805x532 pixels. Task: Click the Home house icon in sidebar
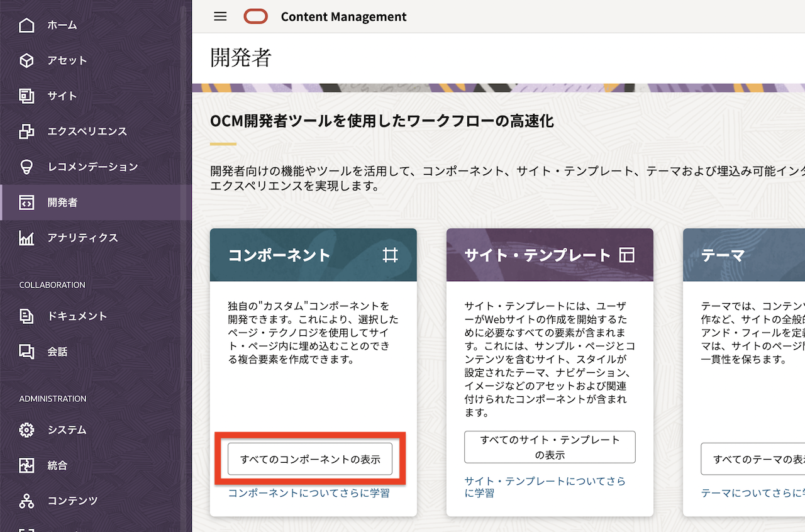click(x=26, y=25)
